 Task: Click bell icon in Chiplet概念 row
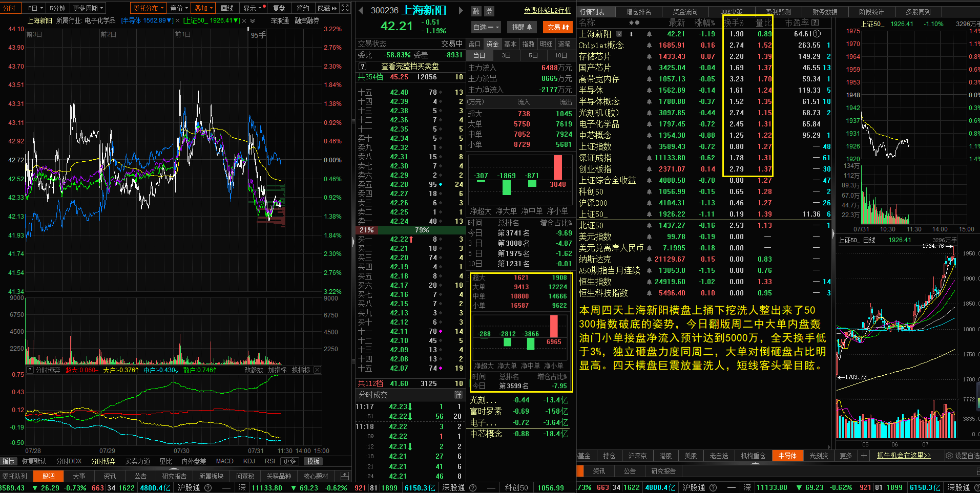click(649, 46)
